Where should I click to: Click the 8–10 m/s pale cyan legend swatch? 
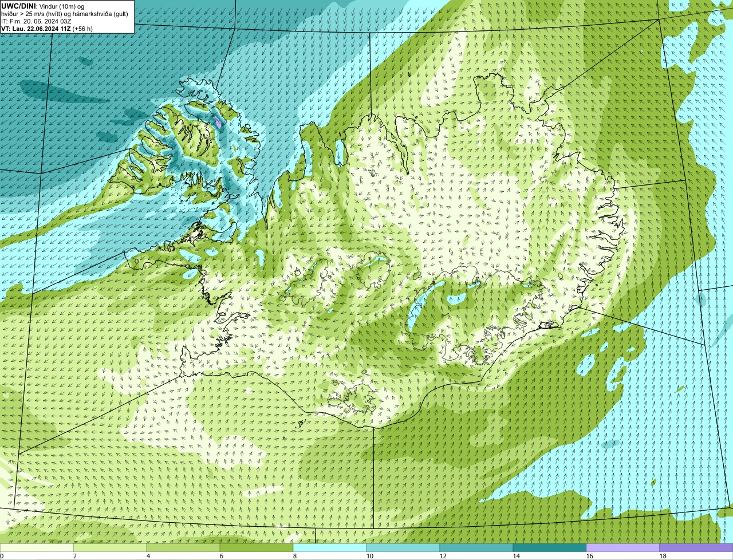point(330,547)
